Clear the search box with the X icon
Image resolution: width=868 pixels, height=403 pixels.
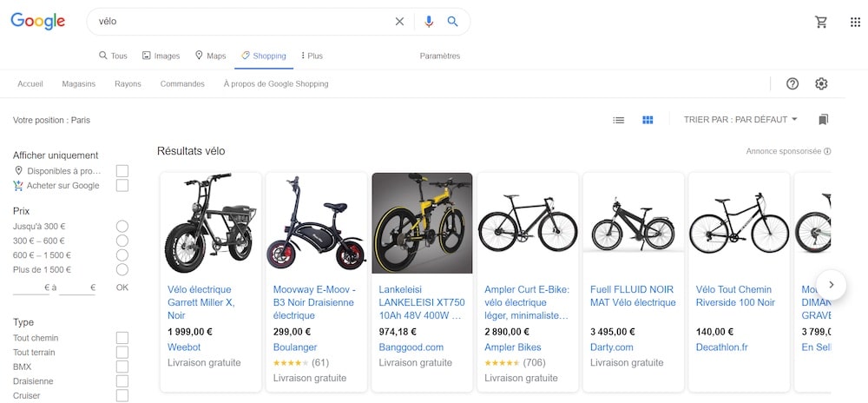click(399, 22)
